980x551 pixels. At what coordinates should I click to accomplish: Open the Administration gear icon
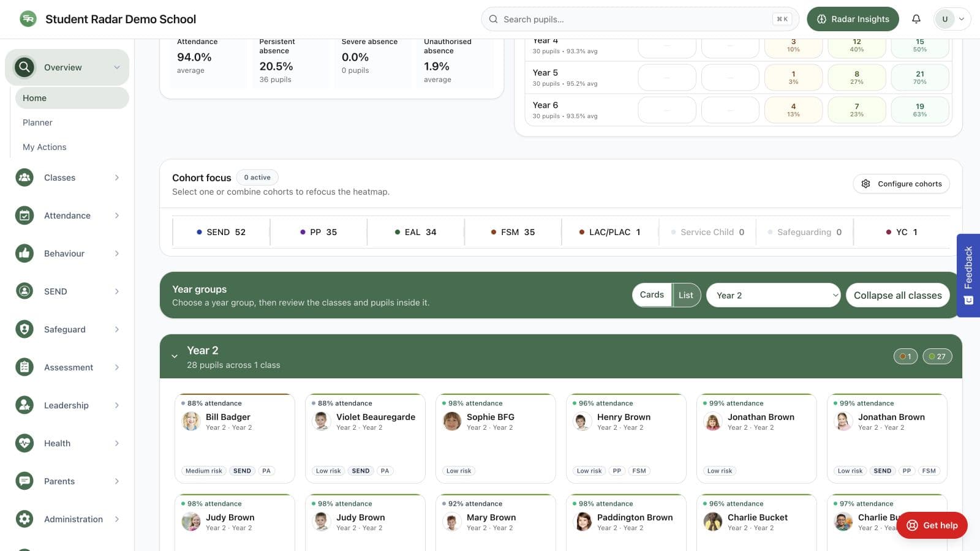pos(24,519)
